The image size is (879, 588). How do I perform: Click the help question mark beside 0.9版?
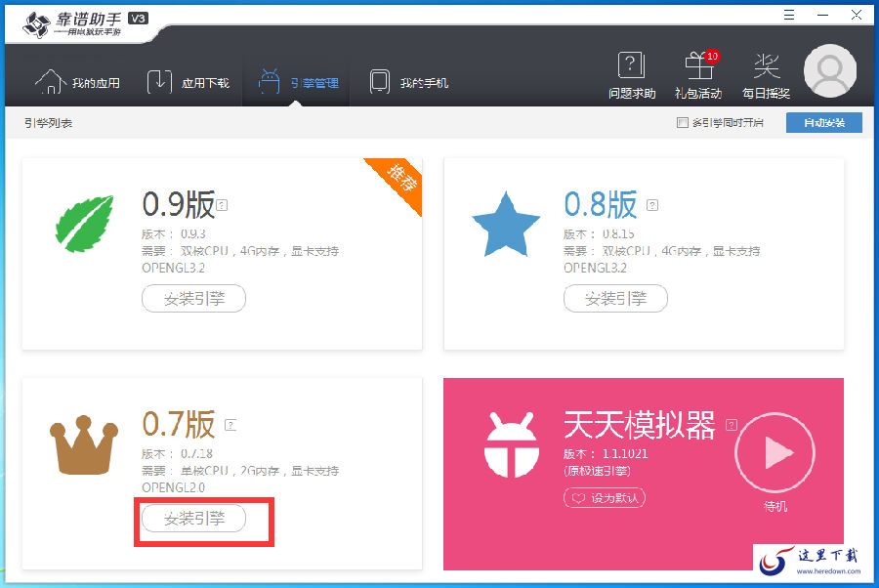point(223,205)
